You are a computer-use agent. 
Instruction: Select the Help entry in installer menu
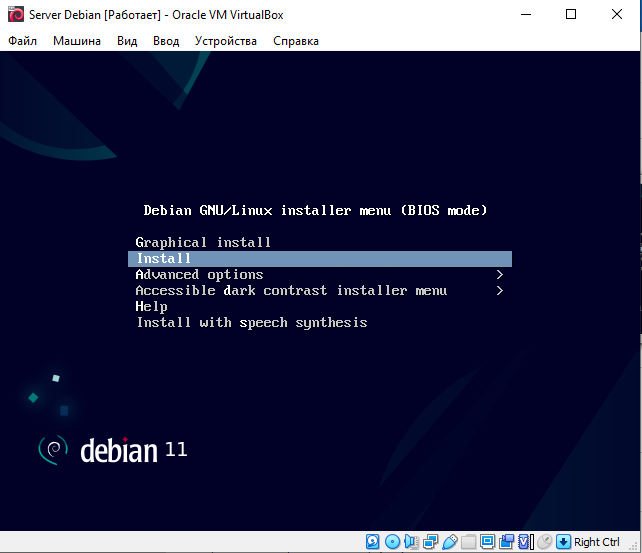pyautogui.click(x=151, y=307)
